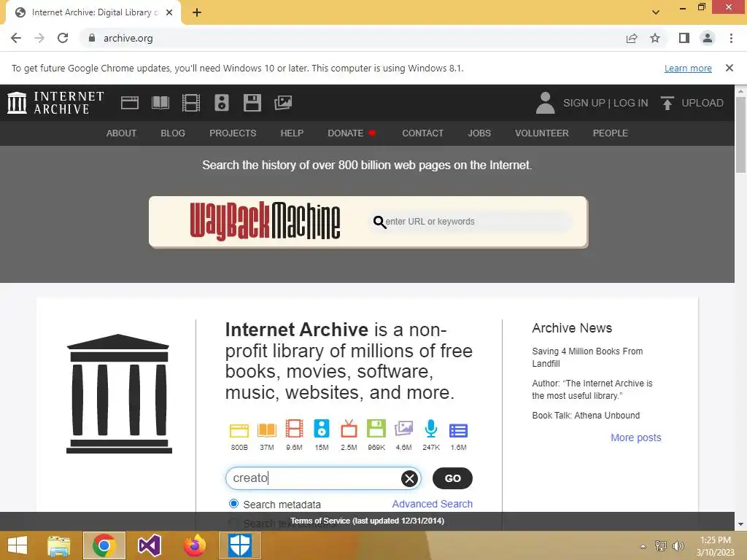
Task: Open the Audio speaker icon in top navigation
Action: (222, 103)
